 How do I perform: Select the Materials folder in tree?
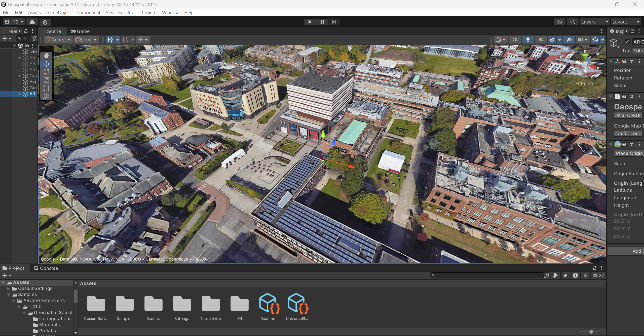[49, 325]
